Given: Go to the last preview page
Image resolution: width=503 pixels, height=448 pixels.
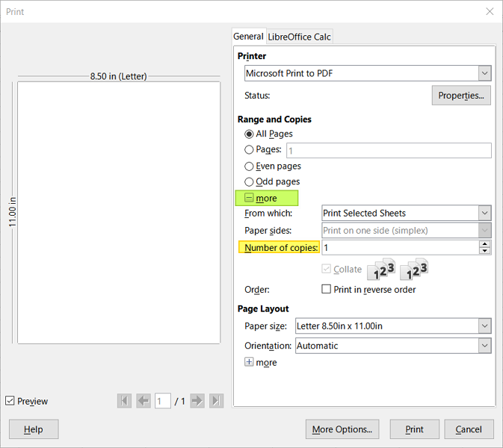Looking at the screenshot, I should coord(216,401).
